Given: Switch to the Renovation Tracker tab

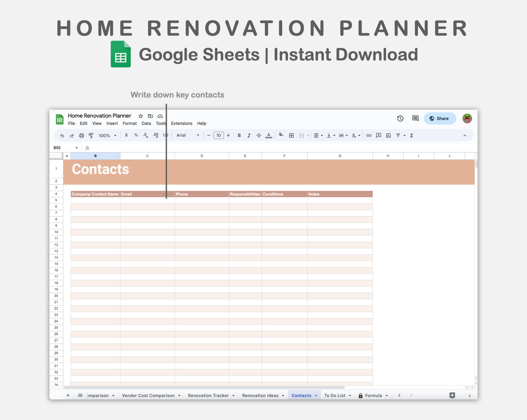Looking at the screenshot, I should [x=209, y=395].
